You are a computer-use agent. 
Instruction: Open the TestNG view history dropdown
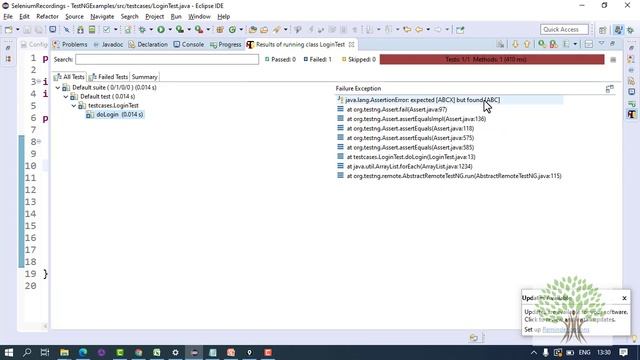pos(575,44)
